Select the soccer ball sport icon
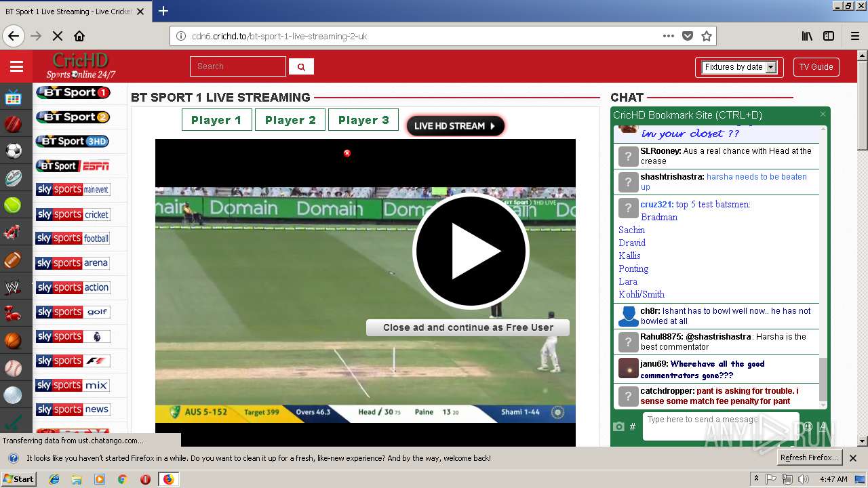Viewport: 868px width, 488px height. point(14,150)
